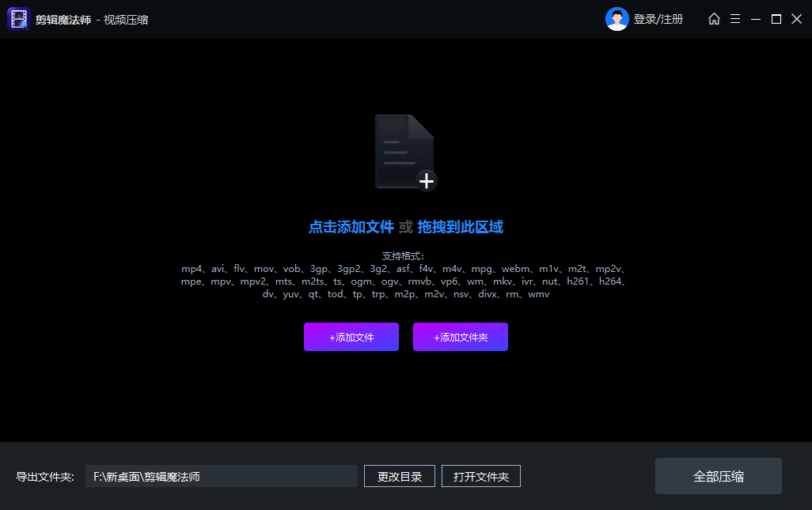Focus the export folder path field
812x510 pixels.
tap(222, 477)
